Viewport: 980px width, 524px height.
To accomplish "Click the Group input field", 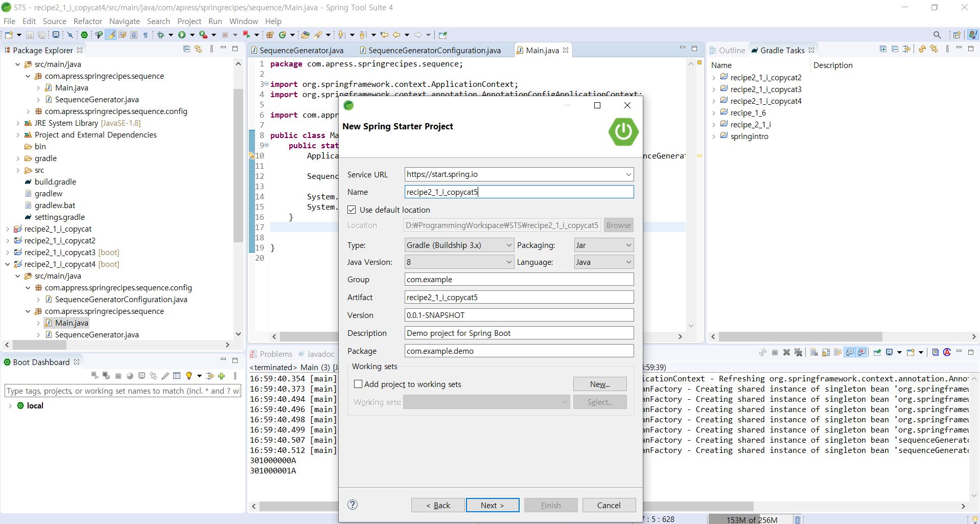I will click(519, 279).
